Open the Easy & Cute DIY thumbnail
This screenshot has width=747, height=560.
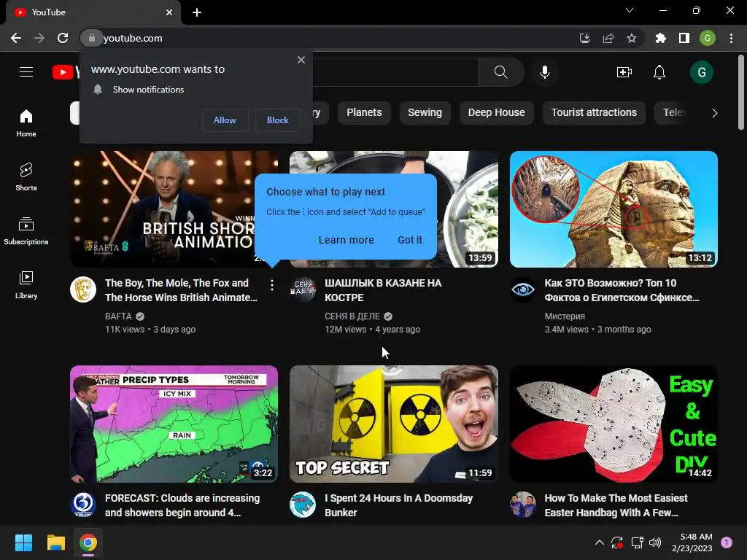(x=613, y=424)
